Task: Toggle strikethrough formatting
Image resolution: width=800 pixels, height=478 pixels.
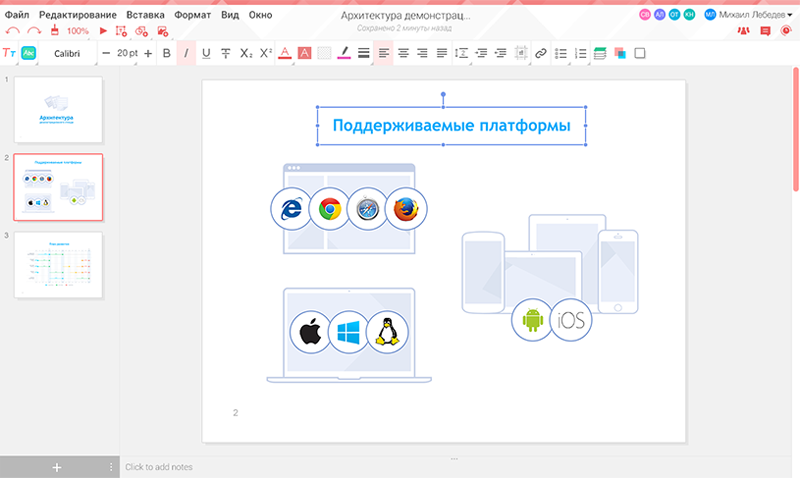Action: (226, 53)
